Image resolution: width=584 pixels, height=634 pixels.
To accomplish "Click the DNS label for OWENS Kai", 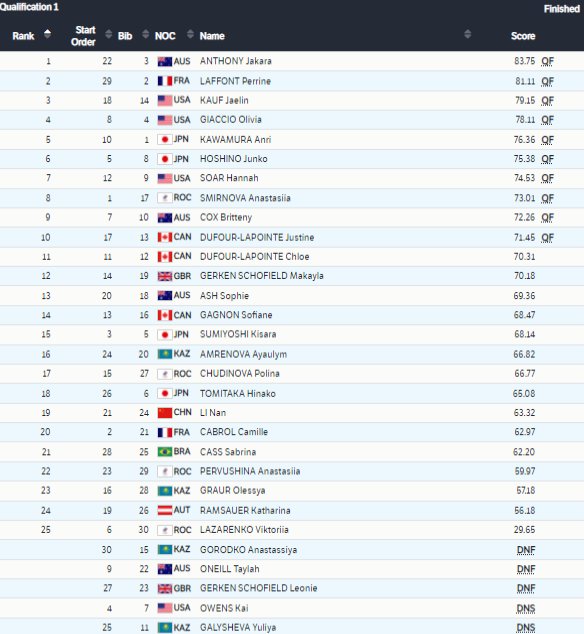I will (526, 609).
